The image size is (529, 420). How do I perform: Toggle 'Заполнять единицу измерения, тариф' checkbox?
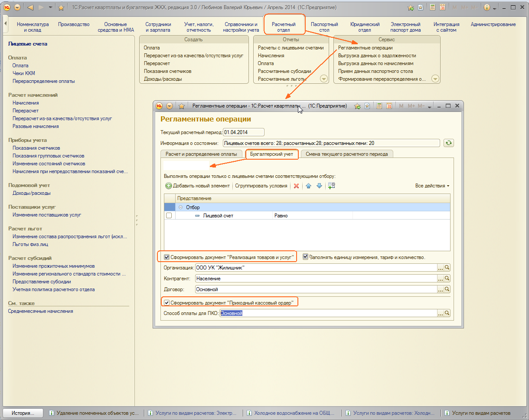click(306, 257)
